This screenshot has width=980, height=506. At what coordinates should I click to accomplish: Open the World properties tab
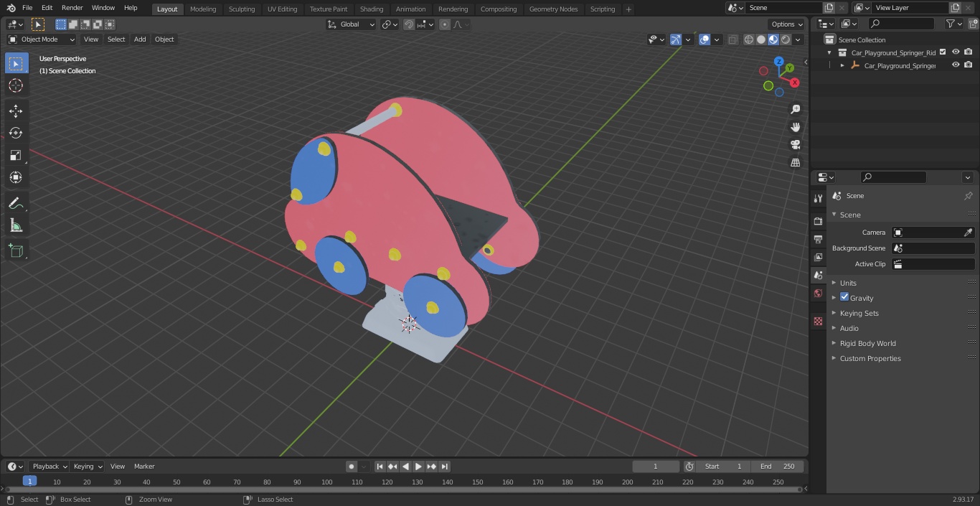pos(818,293)
